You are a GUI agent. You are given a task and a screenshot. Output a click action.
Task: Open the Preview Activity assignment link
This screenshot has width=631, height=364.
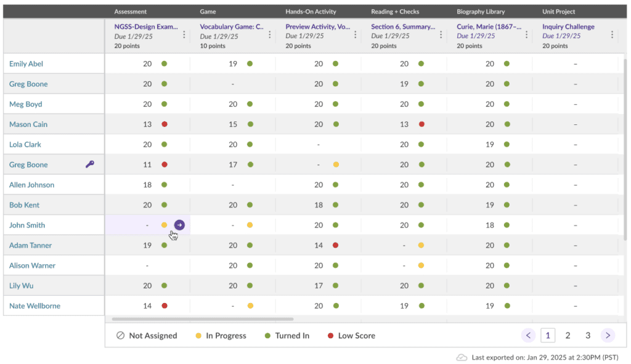pos(318,27)
